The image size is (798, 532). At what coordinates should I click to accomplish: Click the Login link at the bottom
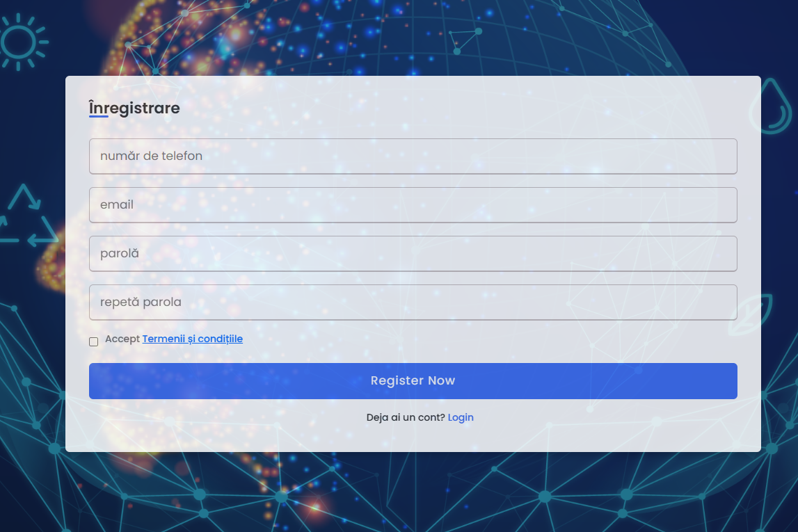tap(461, 417)
